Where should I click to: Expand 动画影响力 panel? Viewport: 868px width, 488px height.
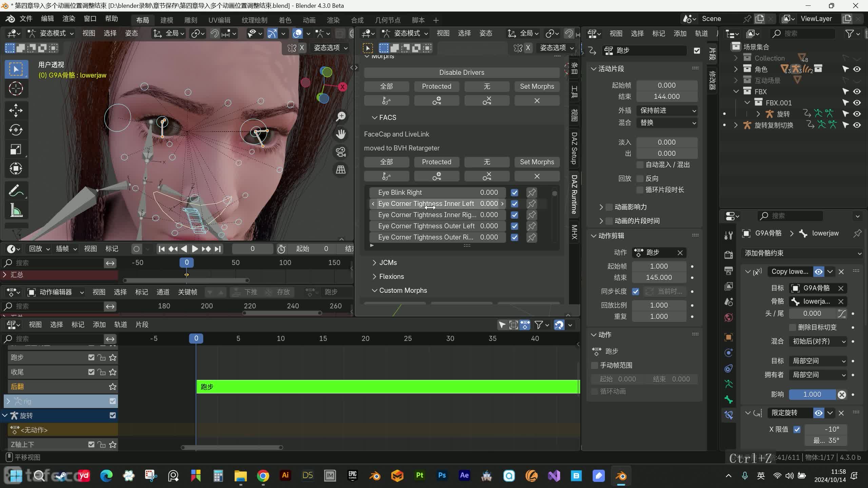pyautogui.click(x=601, y=207)
